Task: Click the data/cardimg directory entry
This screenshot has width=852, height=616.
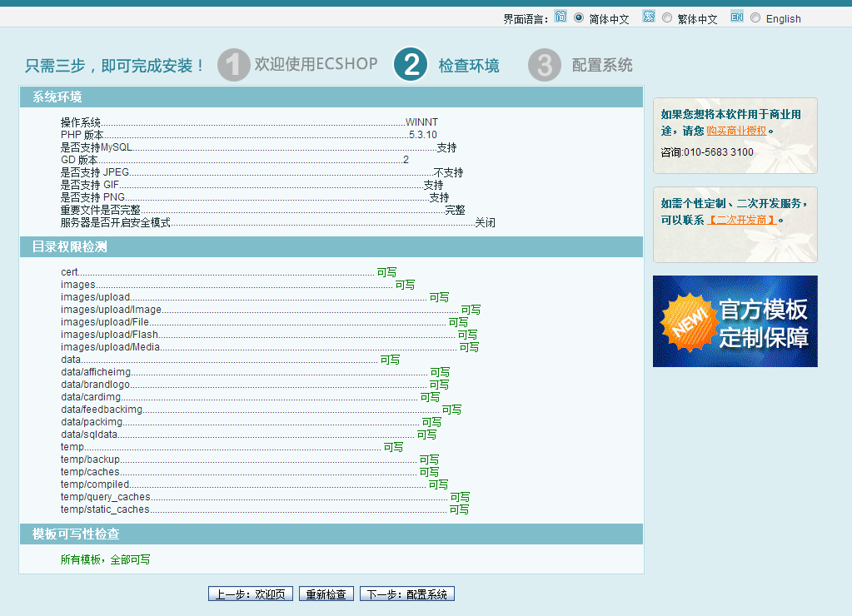Action: 91,397
